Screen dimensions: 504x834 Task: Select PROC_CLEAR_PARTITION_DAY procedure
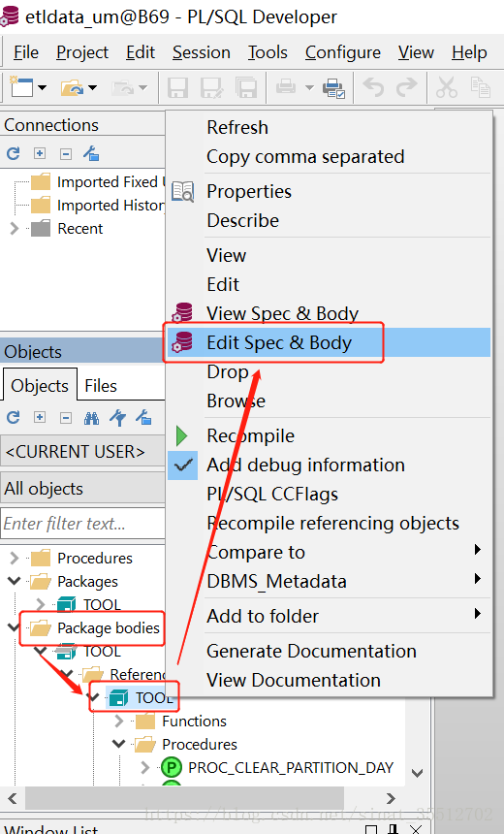[291, 767]
